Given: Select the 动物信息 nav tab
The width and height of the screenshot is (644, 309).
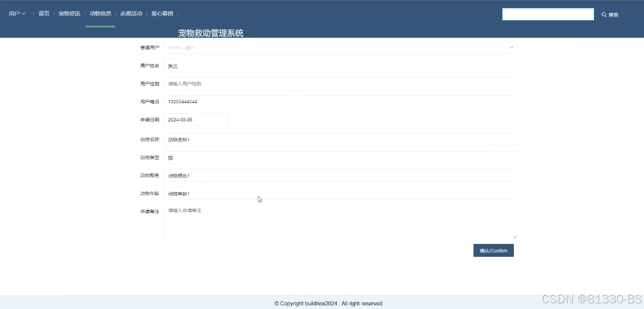Looking at the screenshot, I should pyautogui.click(x=100, y=13).
